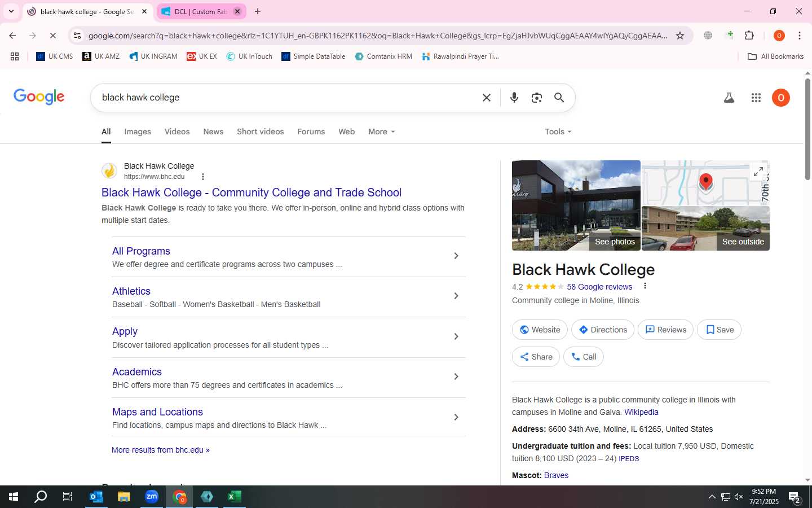Open more options for the bhc.edu result
Image resolution: width=812 pixels, height=508 pixels.
(203, 177)
